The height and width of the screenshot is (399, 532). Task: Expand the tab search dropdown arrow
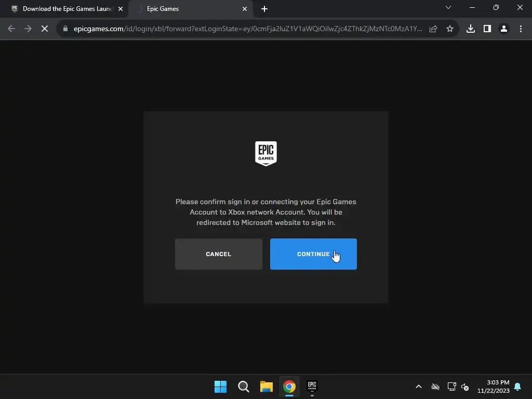(448, 7)
